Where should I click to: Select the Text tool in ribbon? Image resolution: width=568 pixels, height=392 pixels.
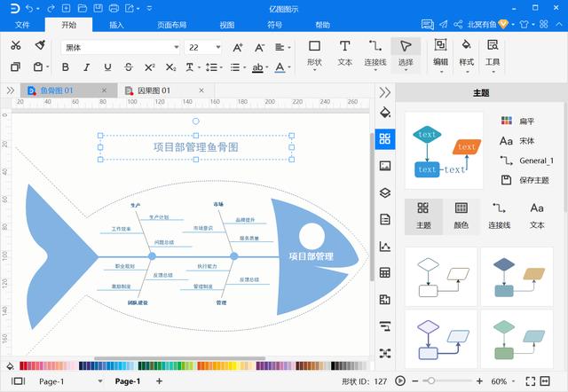pos(345,51)
